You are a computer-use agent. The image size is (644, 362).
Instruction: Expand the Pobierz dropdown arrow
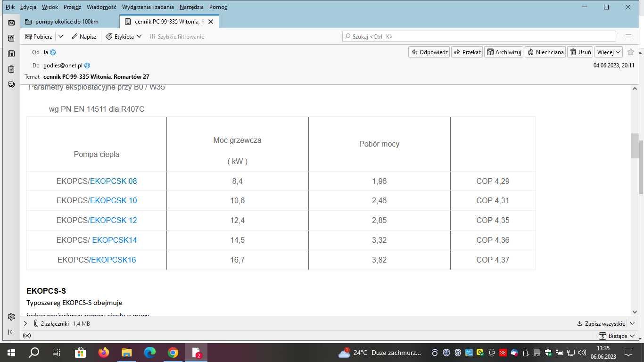(61, 36)
